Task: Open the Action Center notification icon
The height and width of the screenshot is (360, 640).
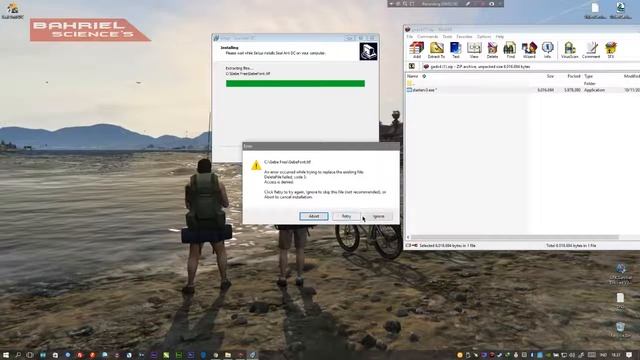Action: click(629, 355)
